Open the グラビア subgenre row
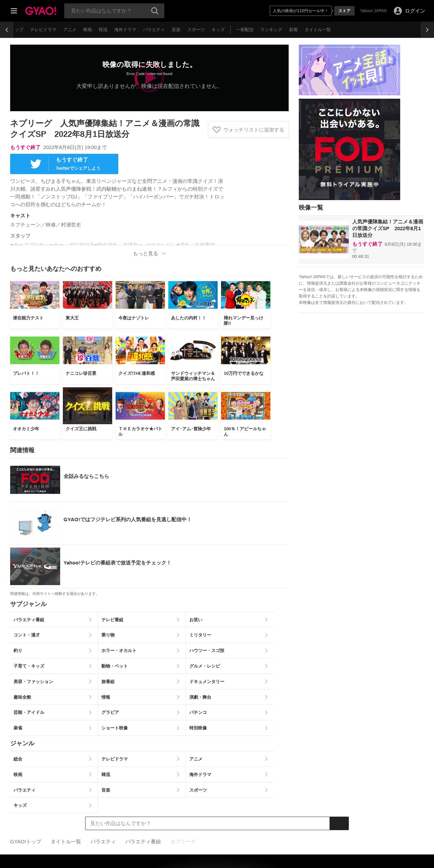 (x=142, y=712)
